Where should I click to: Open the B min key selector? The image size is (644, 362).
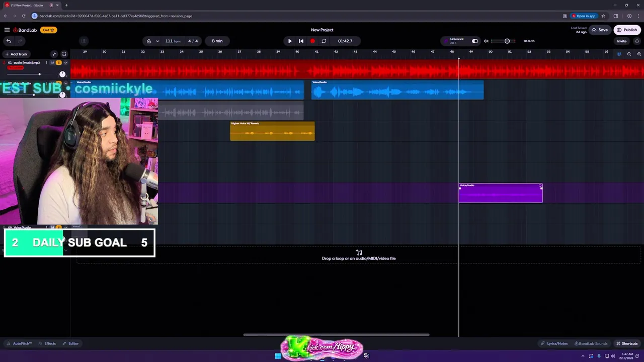[x=217, y=41]
